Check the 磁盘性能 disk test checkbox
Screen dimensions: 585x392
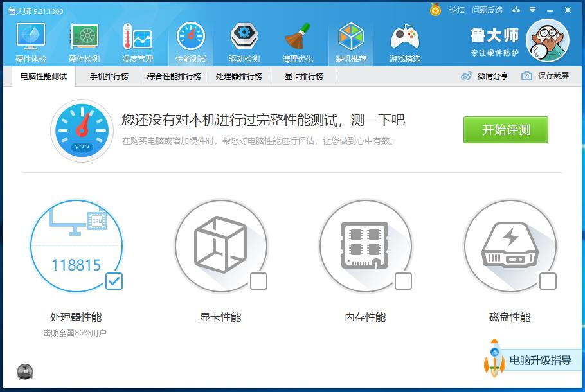[549, 281]
